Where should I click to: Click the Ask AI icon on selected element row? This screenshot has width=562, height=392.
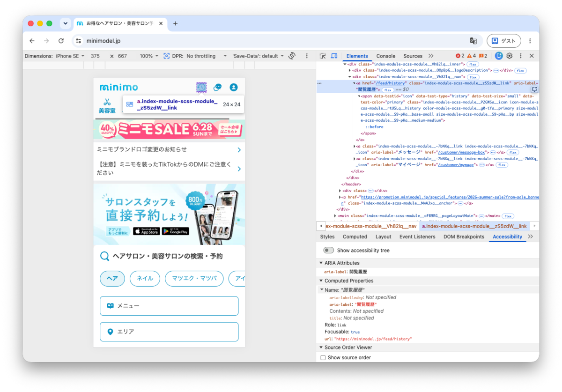click(x=534, y=89)
